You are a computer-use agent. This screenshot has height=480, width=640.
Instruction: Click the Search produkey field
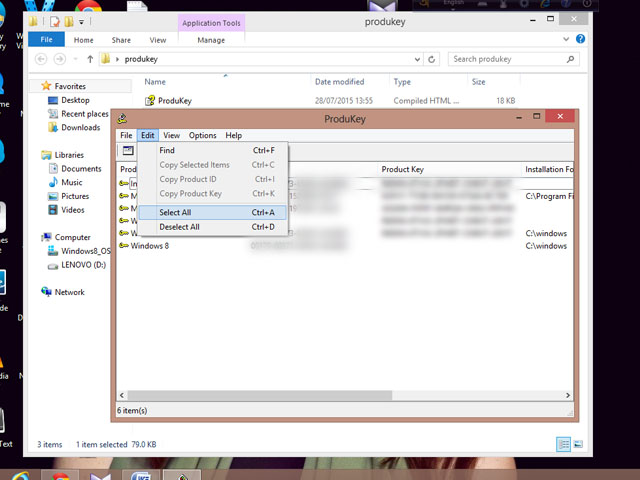tap(513, 59)
